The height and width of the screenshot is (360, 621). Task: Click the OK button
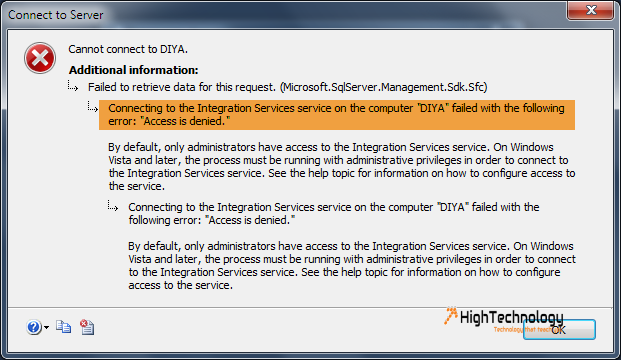[x=559, y=330]
